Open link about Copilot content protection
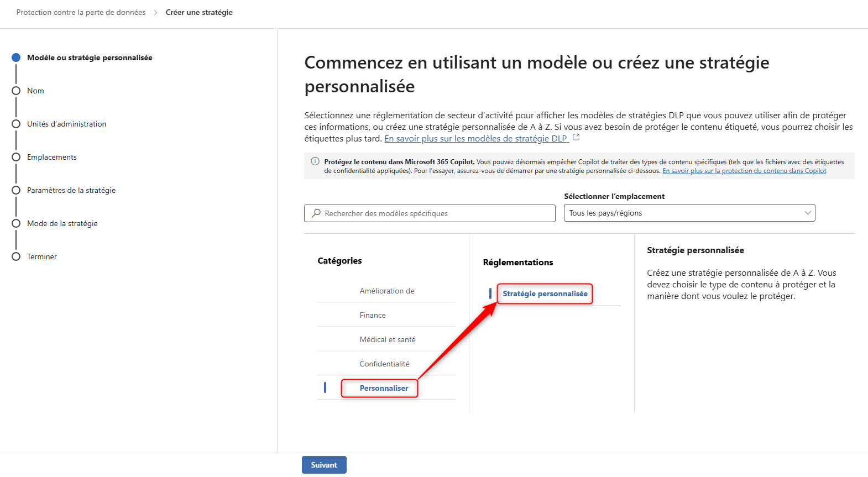The width and height of the screenshot is (868, 477). 744,171
